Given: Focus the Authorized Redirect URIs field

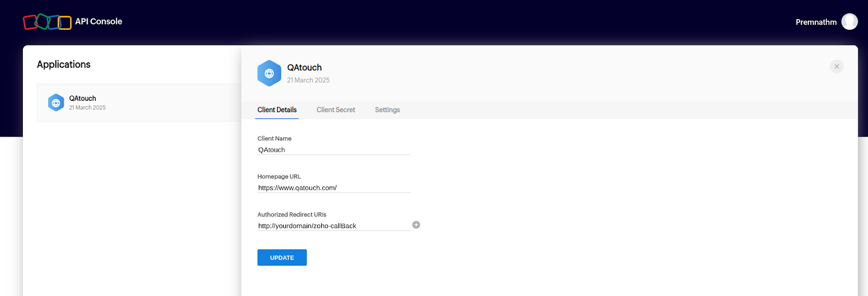Looking at the screenshot, I should 334,226.
